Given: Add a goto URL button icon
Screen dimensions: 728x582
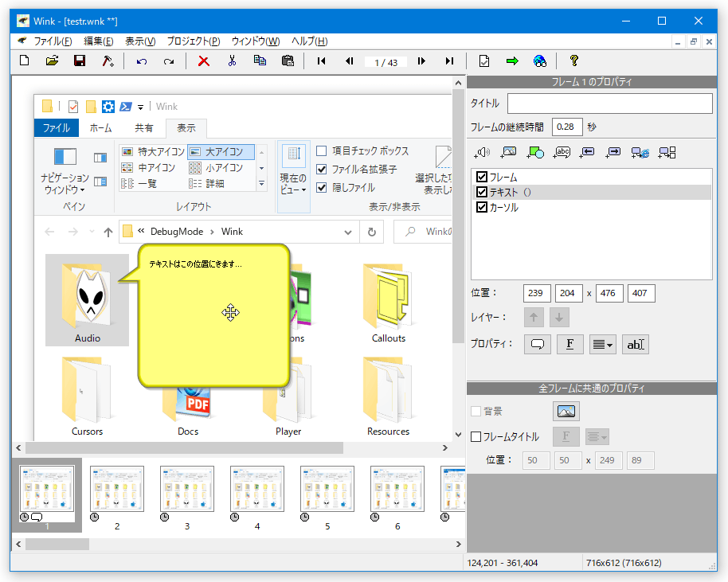Looking at the screenshot, I should coord(640,152).
